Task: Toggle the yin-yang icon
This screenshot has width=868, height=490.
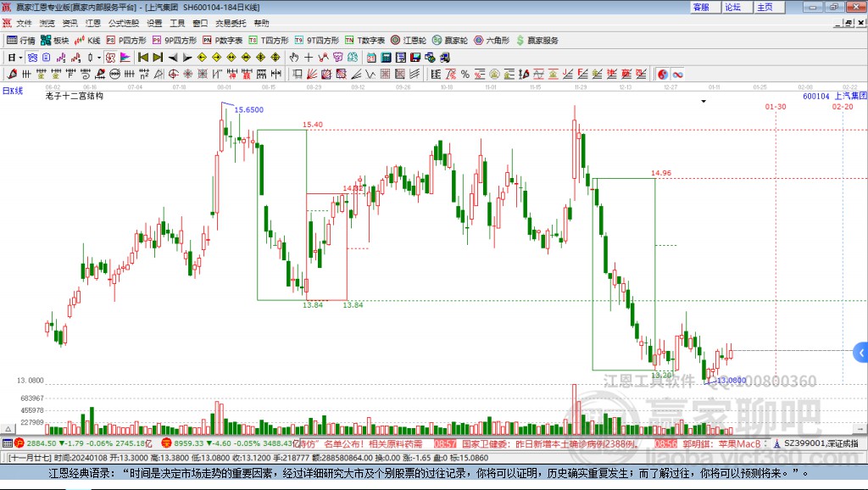Action: point(663,75)
